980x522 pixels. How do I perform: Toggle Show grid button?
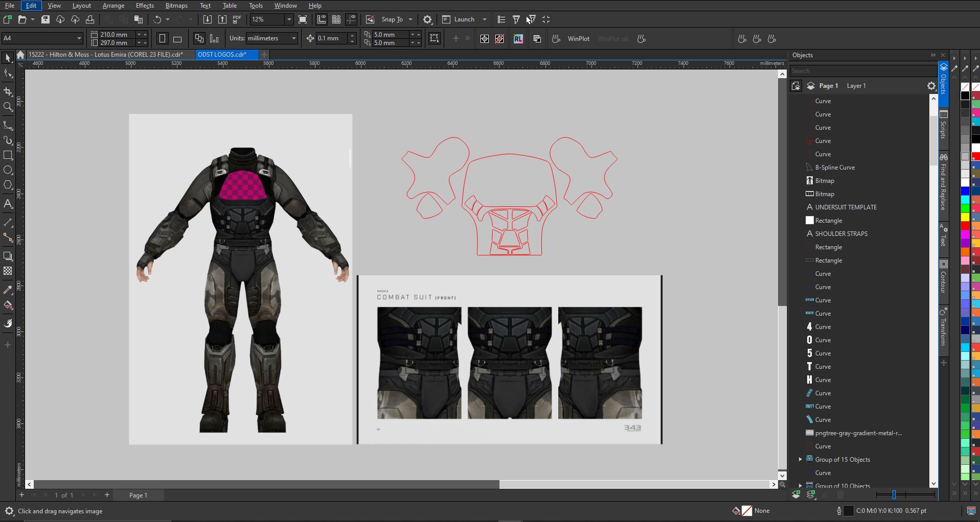[x=336, y=19]
